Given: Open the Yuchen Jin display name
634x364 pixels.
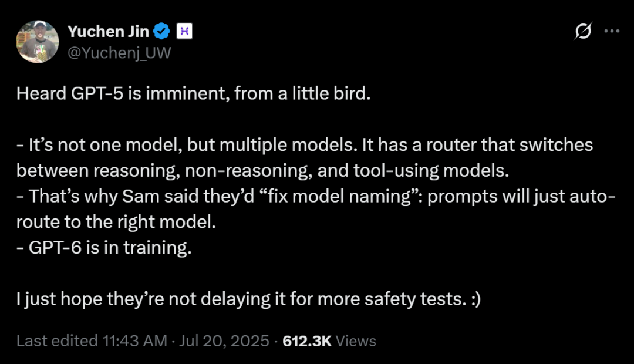Looking at the screenshot, I should (x=109, y=32).
